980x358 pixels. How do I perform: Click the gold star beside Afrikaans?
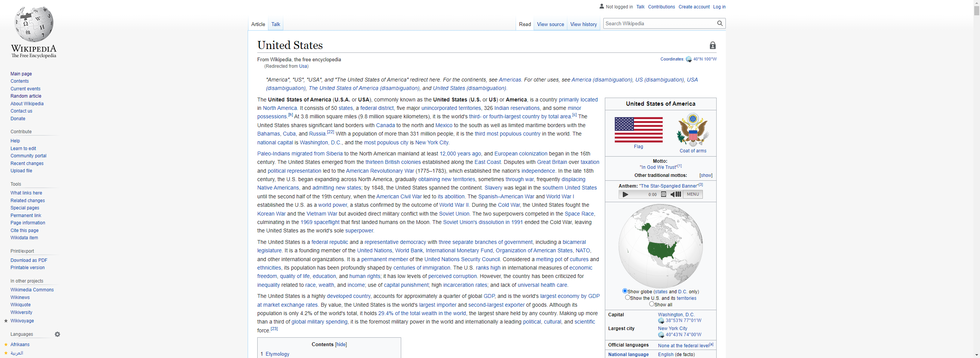[6, 345]
